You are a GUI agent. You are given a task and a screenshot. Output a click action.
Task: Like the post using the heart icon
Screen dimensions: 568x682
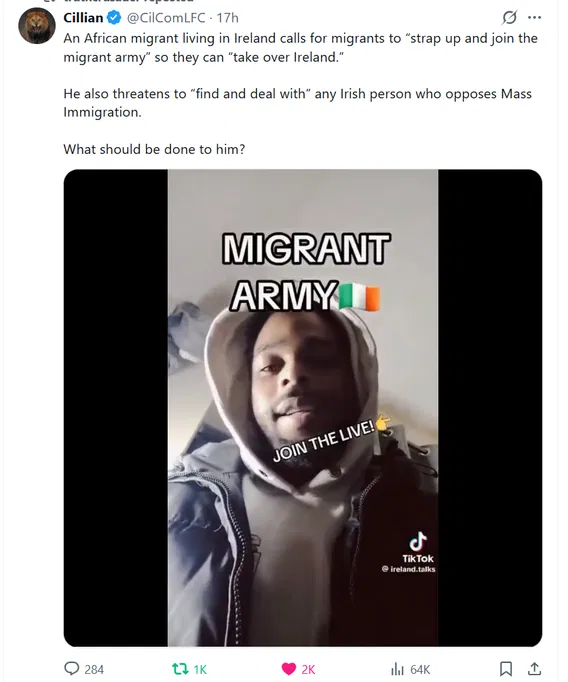[x=289, y=669]
